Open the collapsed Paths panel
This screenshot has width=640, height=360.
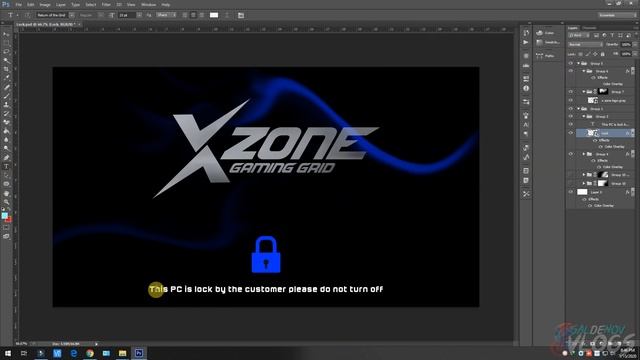click(546, 56)
